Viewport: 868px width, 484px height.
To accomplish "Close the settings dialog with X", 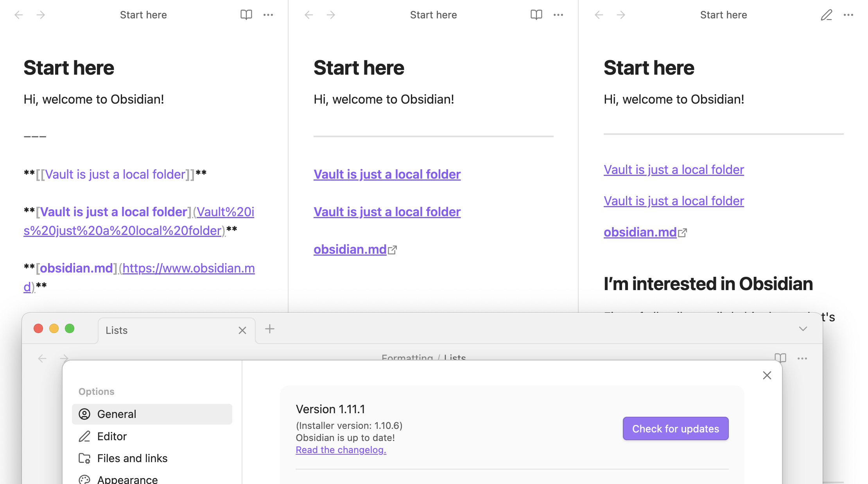I will 767,375.
